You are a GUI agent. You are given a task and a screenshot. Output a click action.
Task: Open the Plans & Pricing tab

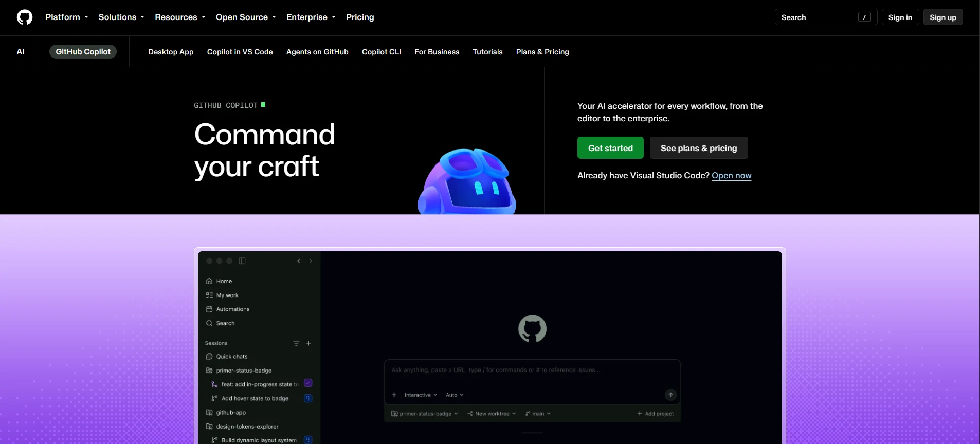[542, 52]
